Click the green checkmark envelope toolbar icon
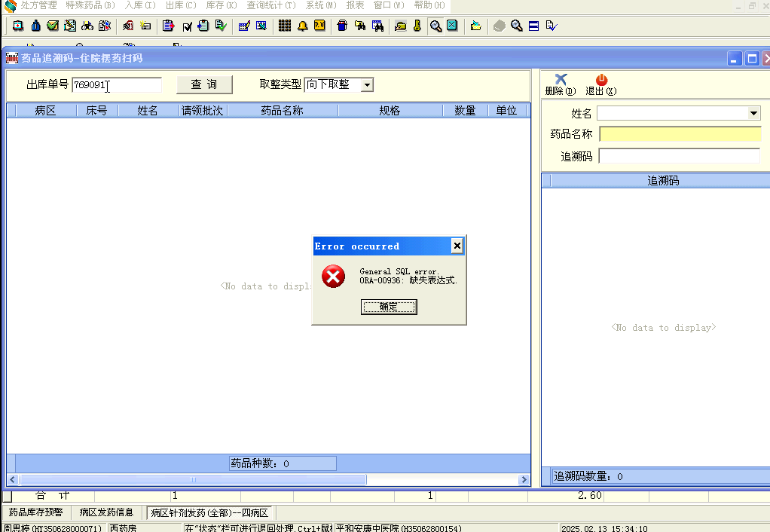This screenshot has height=532, width=770. [53, 26]
